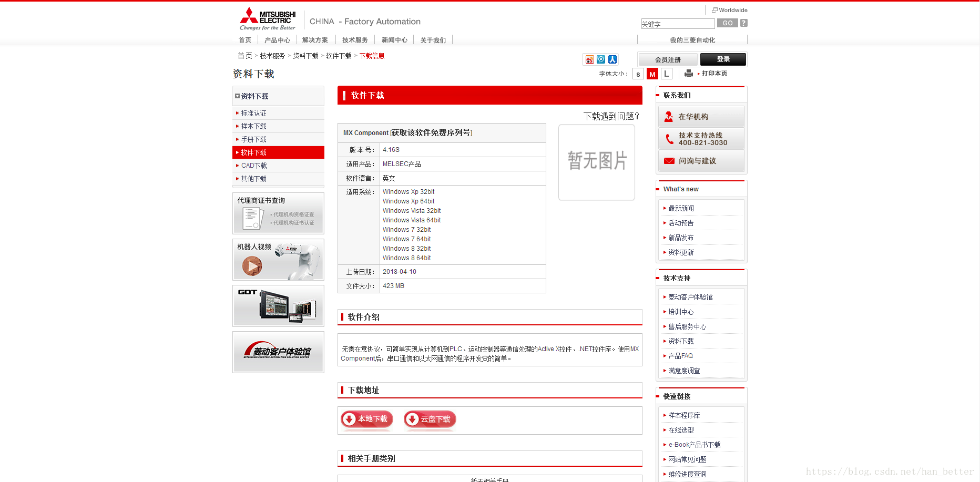
Task: Click the search help question mark
Action: pos(743,23)
